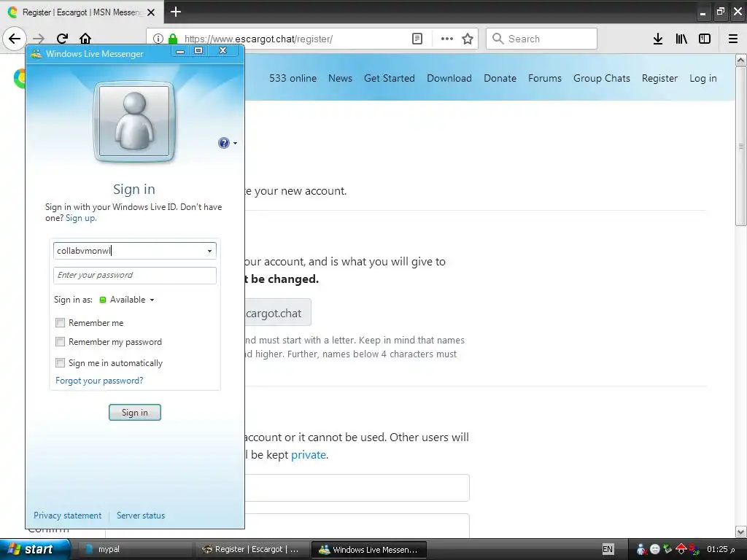This screenshot has width=747, height=560.
Task: Open the Available status dropdown
Action: [x=127, y=300]
